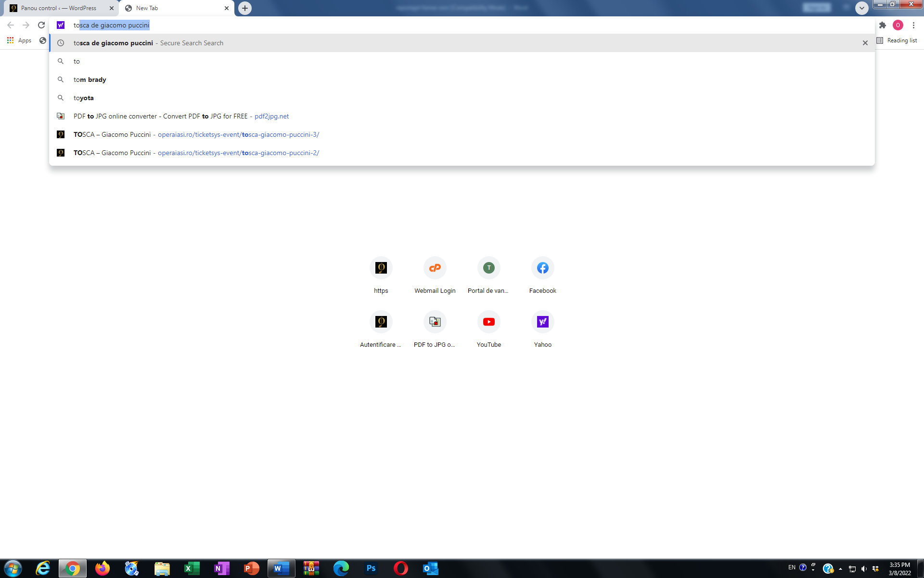Remove the tosca suggestion with X
This screenshot has width=924, height=578.
pos(865,43)
